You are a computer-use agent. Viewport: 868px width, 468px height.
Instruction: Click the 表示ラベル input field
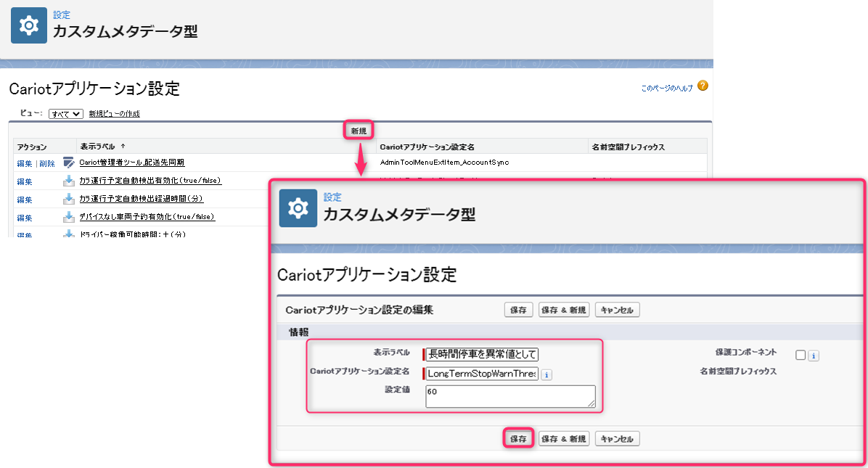tap(482, 354)
